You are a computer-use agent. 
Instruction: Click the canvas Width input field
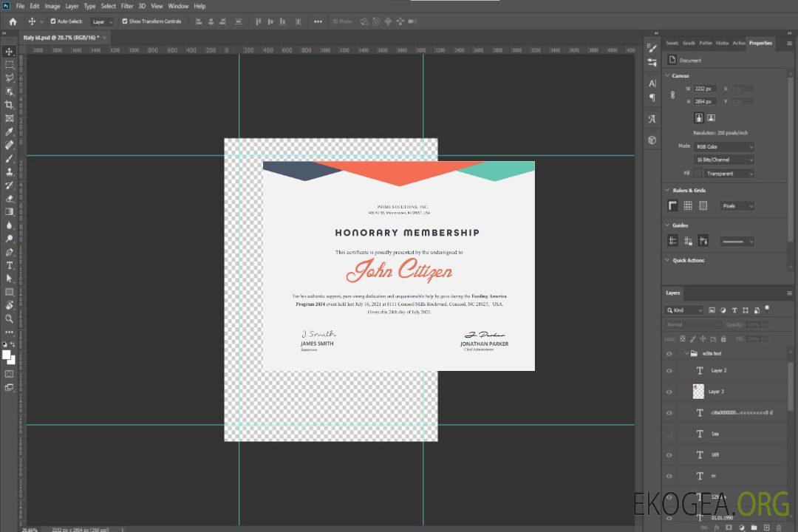[x=705, y=89]
